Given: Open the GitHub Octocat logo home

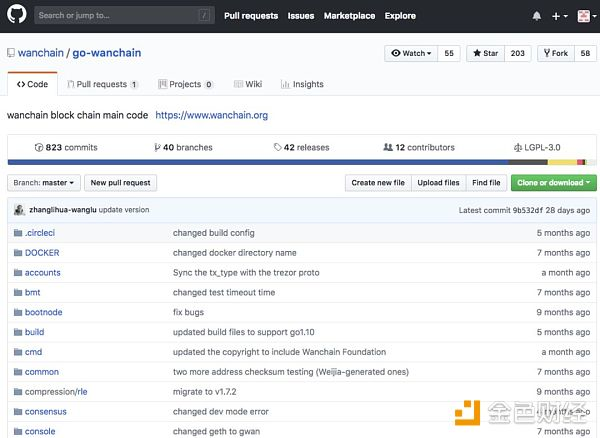Looking at the screenshot, I should [16, 15].
